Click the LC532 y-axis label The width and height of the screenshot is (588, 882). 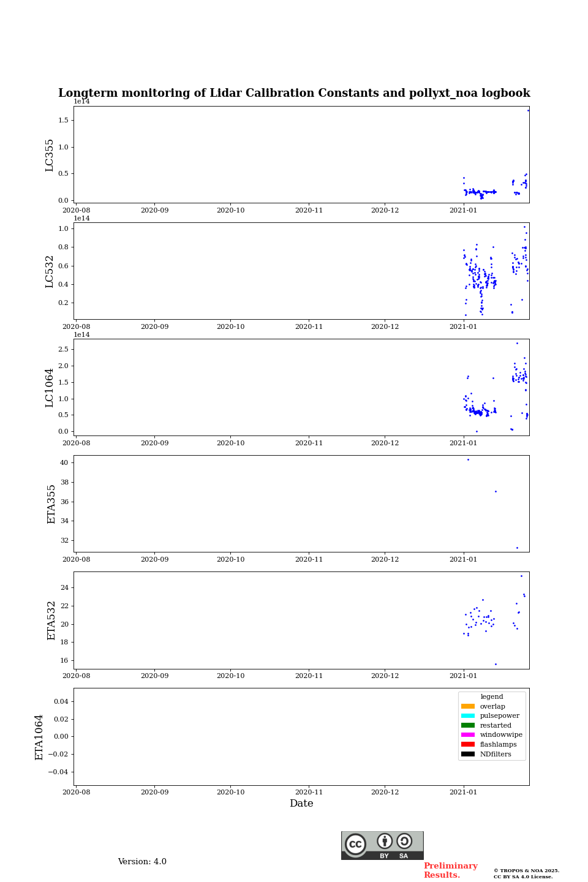[x=50, y=271]
